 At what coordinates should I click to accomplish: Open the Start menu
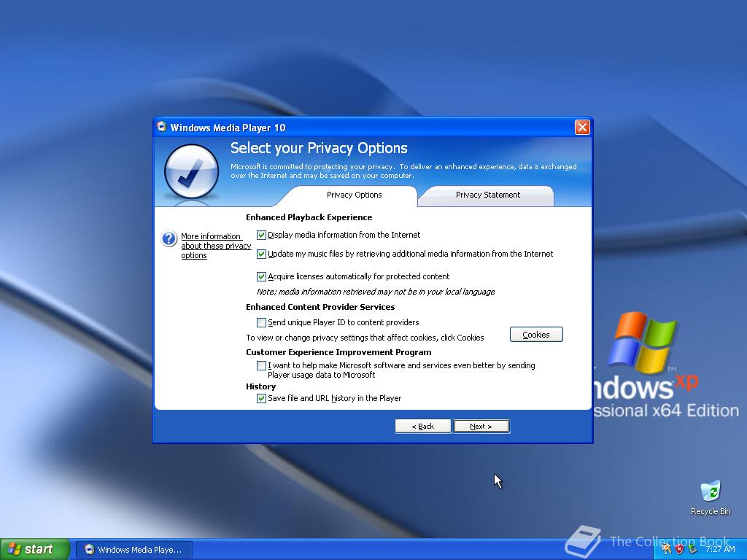(x=34, y=550)
